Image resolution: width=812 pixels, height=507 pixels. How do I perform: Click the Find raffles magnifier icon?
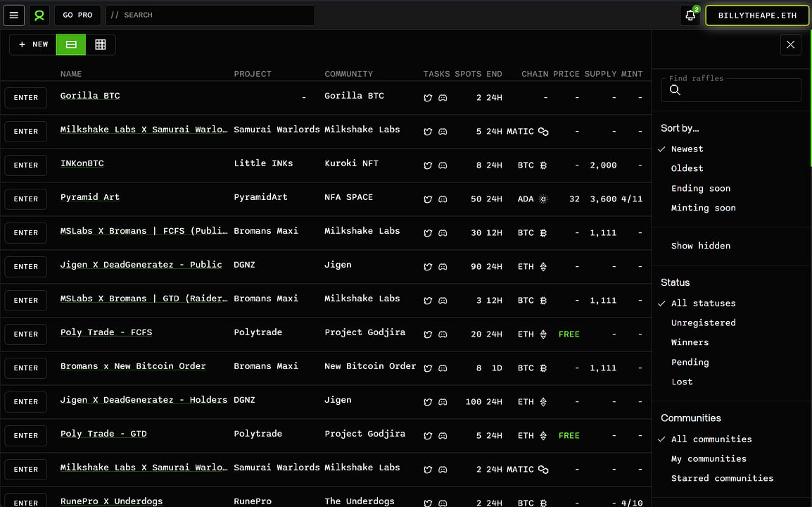point(675,89)
